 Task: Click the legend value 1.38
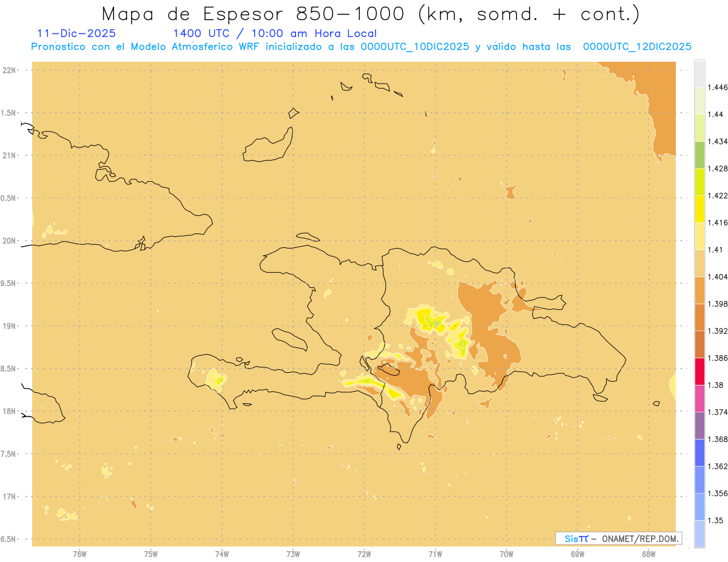[716, 385]
